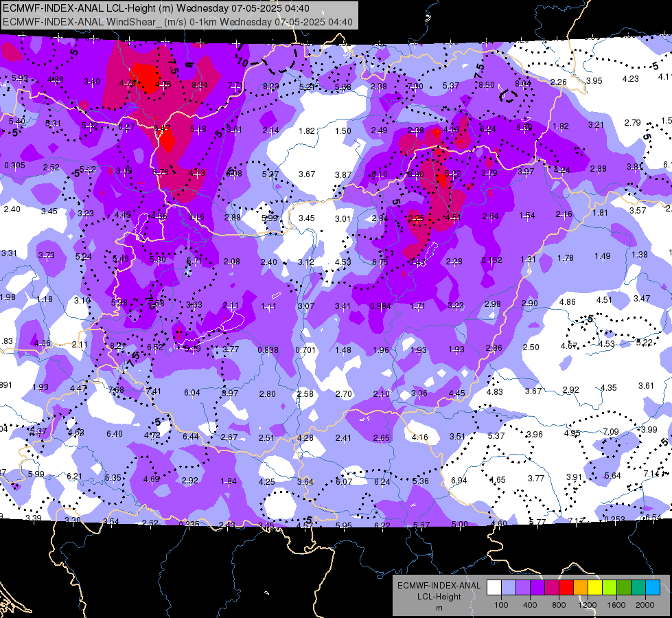Choose the dark green legend swatch above the 1600 label

click(624, 588)
